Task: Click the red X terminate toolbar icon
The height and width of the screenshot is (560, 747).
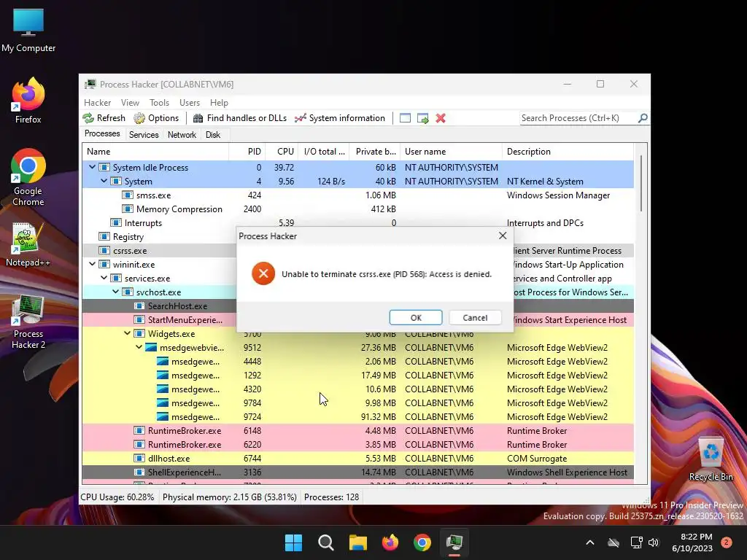Action: pyautogui.click(x=441, y=118)
